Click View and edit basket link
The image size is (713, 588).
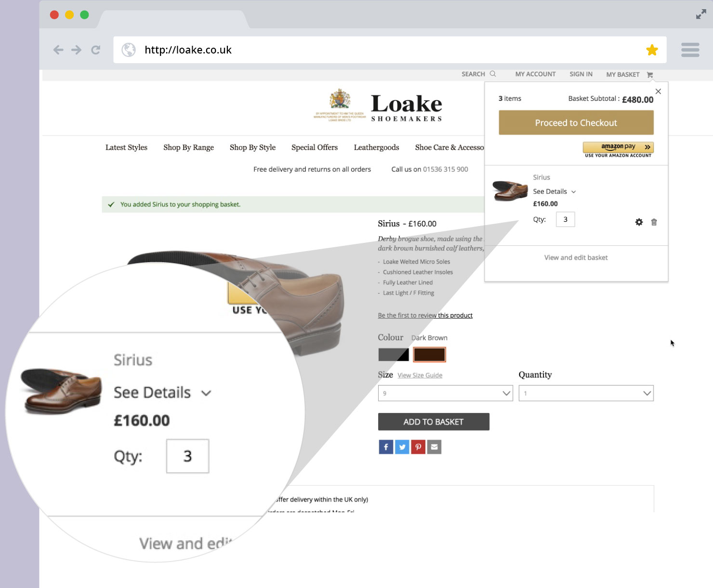click(576, 257)
